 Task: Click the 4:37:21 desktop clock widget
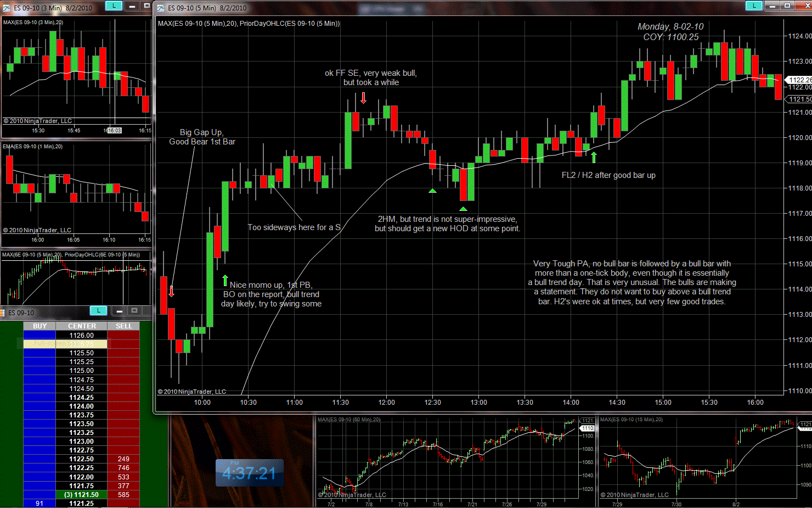(x=249, y=473)
